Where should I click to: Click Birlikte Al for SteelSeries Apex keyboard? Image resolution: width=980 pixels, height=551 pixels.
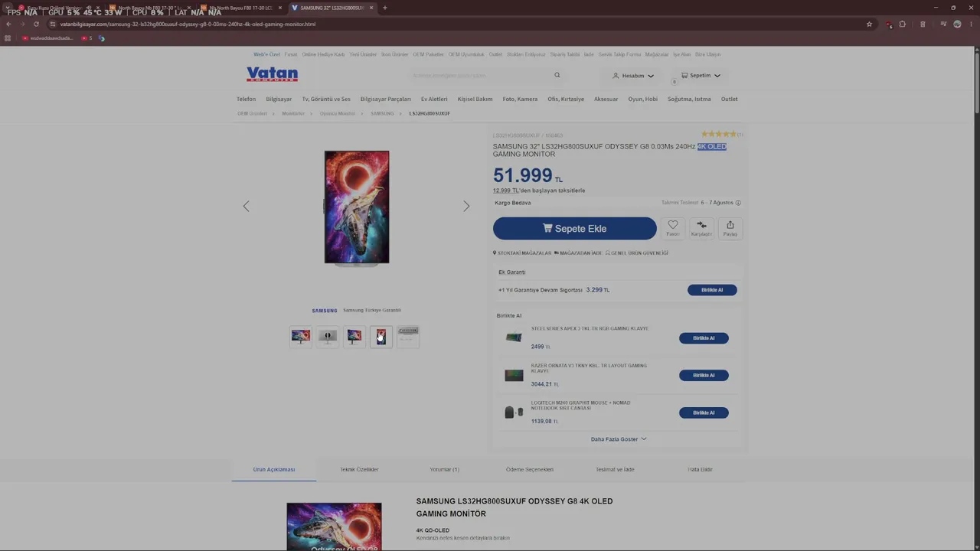(x=704, y=338)
